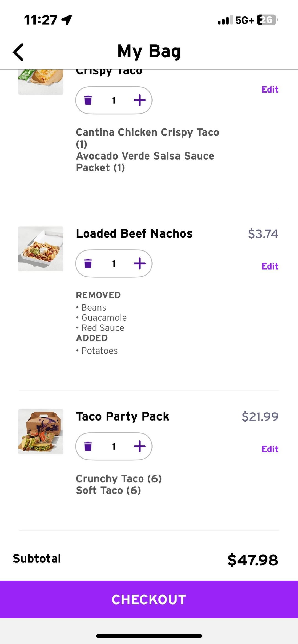Edit the Loaded Beef Nachos order

270,266
